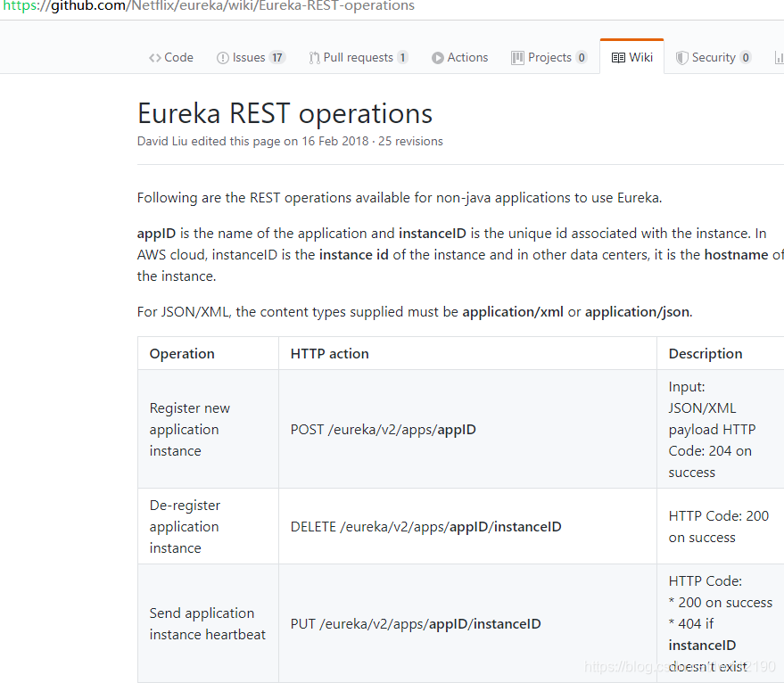Click the Pull requests tab branch icon
This screenshot has width=784, height=683.
[314, 58]
